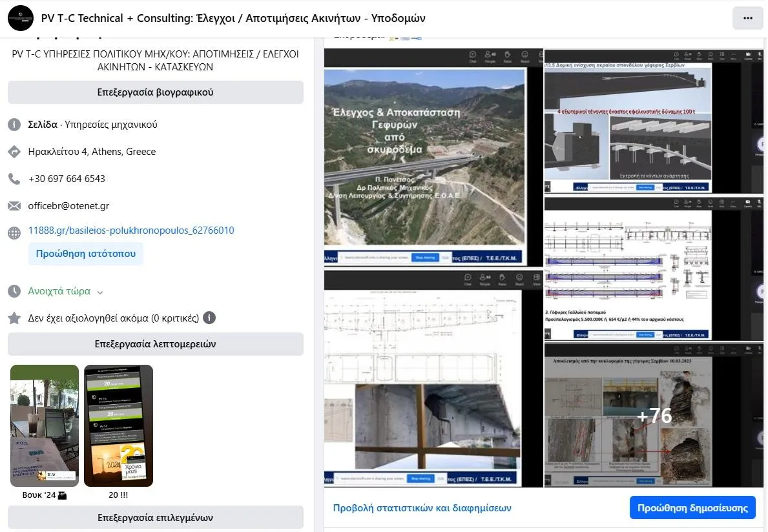The width and height of the screenshot is (768, 532).
Task: Open the Βουκ '24 featured story thumbnail
Action: (45, 425)
